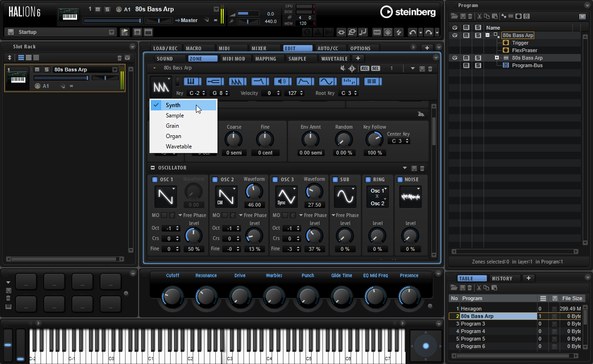
Task: Solo the Program-Bus row
Action: 478,65
